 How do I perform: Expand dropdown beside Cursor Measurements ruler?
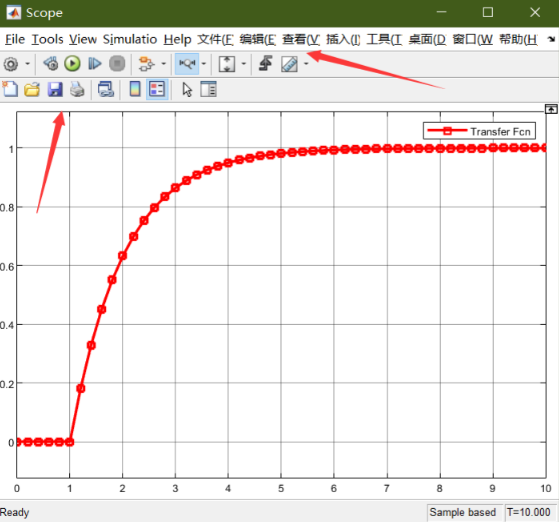click(306, 64)
